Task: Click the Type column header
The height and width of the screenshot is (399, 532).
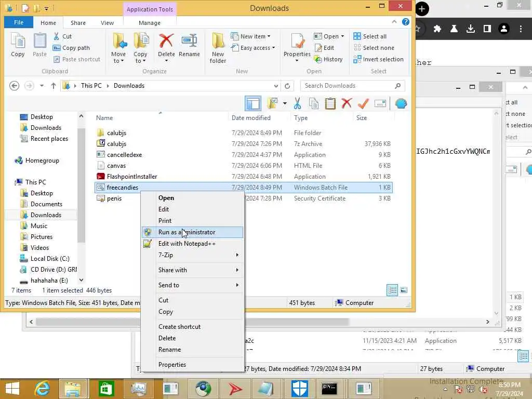Action: [322, 118]
